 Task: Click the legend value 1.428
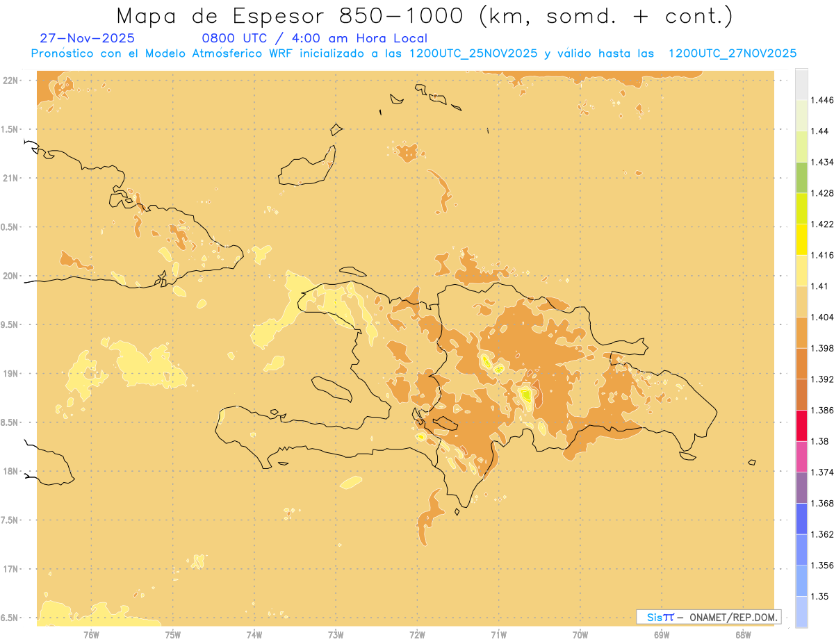[822, 193]
